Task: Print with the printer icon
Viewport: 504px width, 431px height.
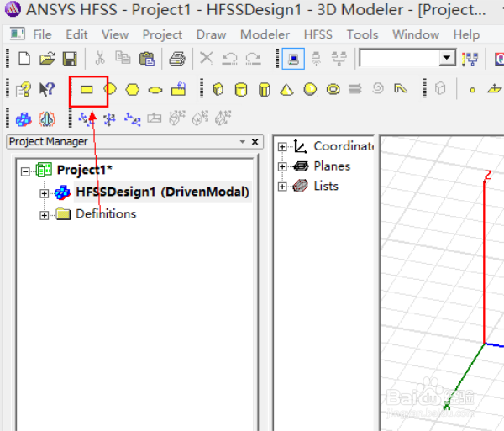Action: pyautogui.click(x=177, y=59)
